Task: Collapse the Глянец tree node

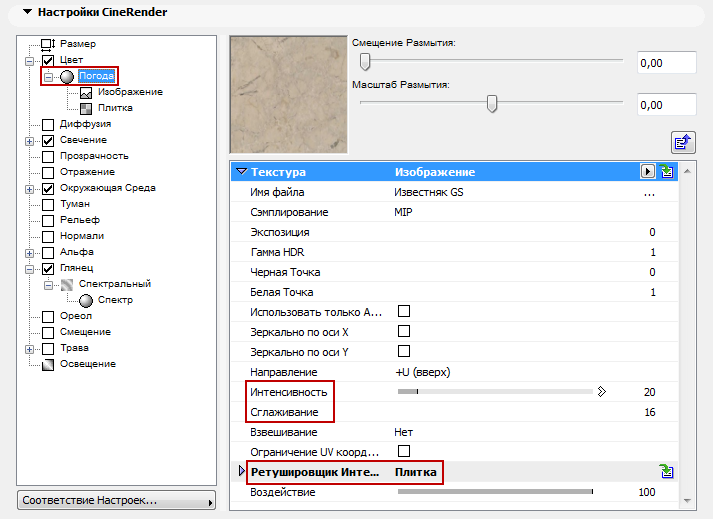Action: tap(29, 269)
